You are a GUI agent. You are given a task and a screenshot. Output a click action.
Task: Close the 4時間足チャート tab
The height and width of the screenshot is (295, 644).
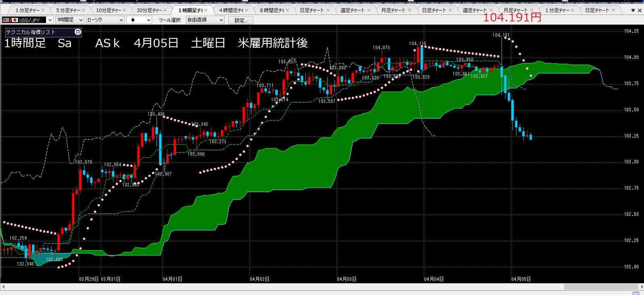tap(247, 10)
